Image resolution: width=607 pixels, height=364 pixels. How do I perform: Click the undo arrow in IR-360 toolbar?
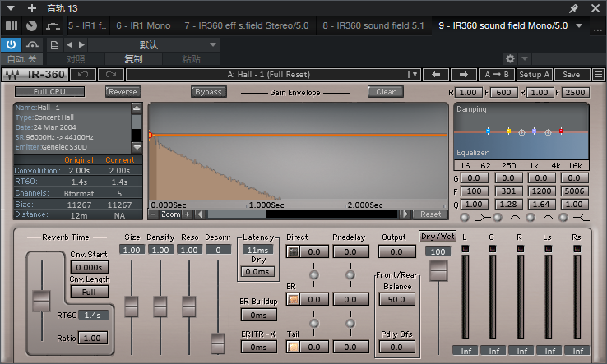click(84, 74)
